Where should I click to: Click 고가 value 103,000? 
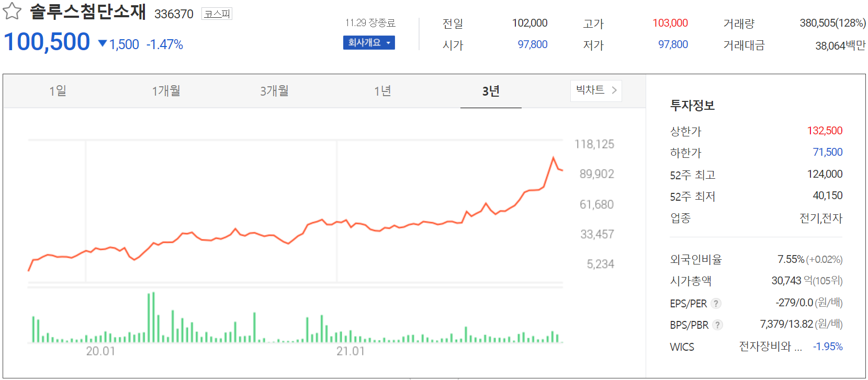[670, 23]
